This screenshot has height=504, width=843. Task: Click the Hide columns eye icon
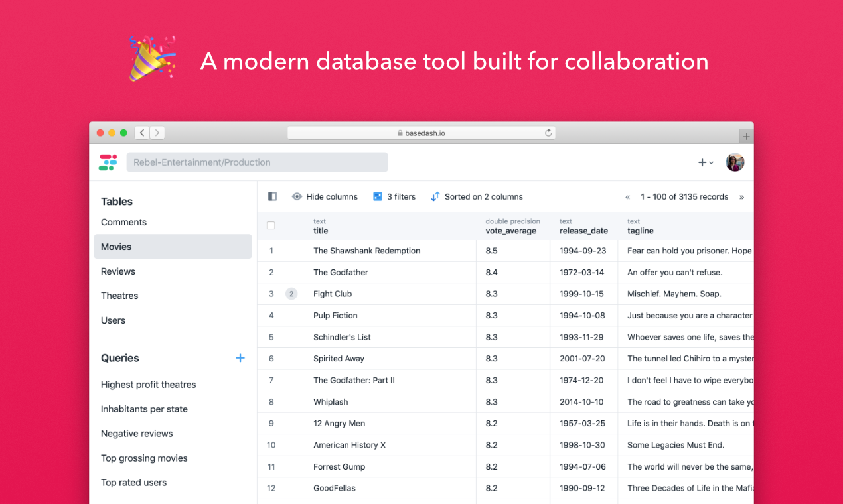pyautogui.click(x=297, y=196)
